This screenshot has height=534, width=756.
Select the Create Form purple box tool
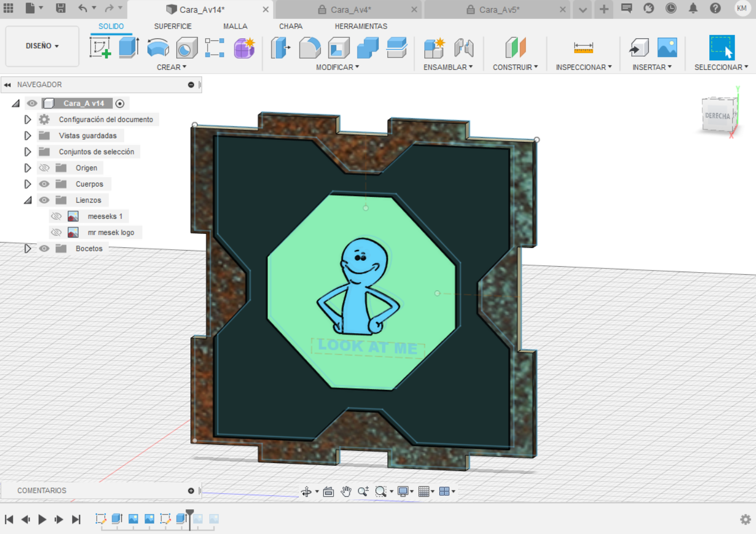coord(244,48)
